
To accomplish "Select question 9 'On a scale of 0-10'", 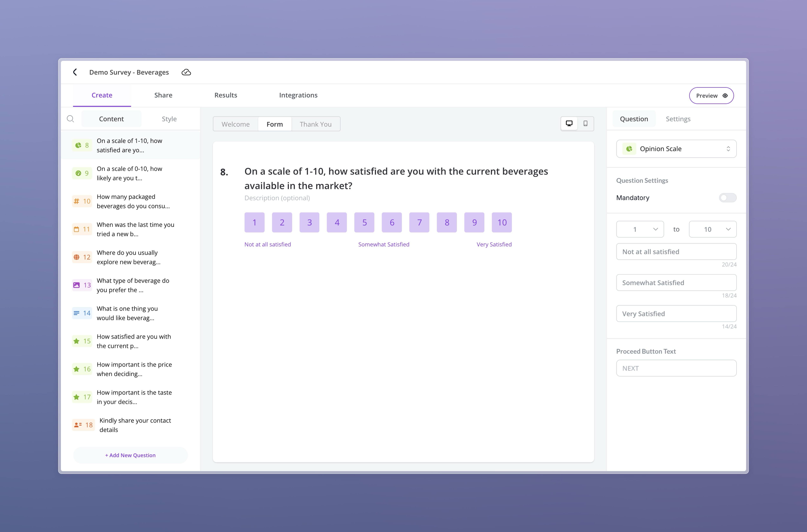I will click(x=131, y=173).
